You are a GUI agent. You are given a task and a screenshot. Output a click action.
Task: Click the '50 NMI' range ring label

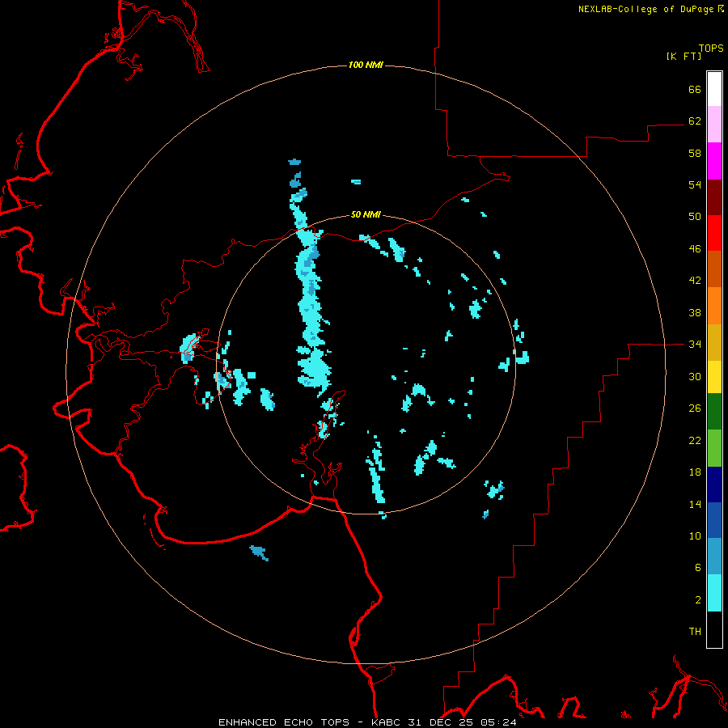click(366, 214)
